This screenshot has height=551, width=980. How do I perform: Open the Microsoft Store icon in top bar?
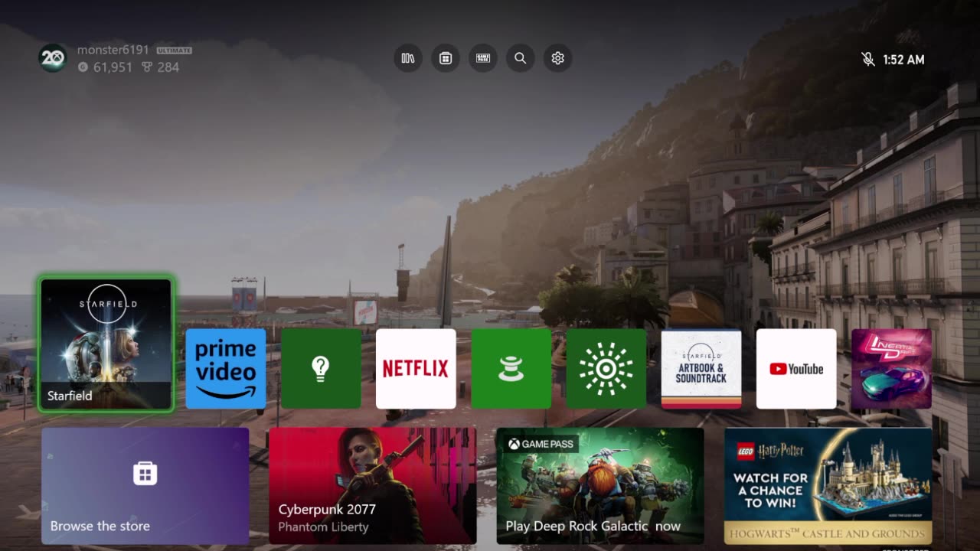tap(446, 58)
